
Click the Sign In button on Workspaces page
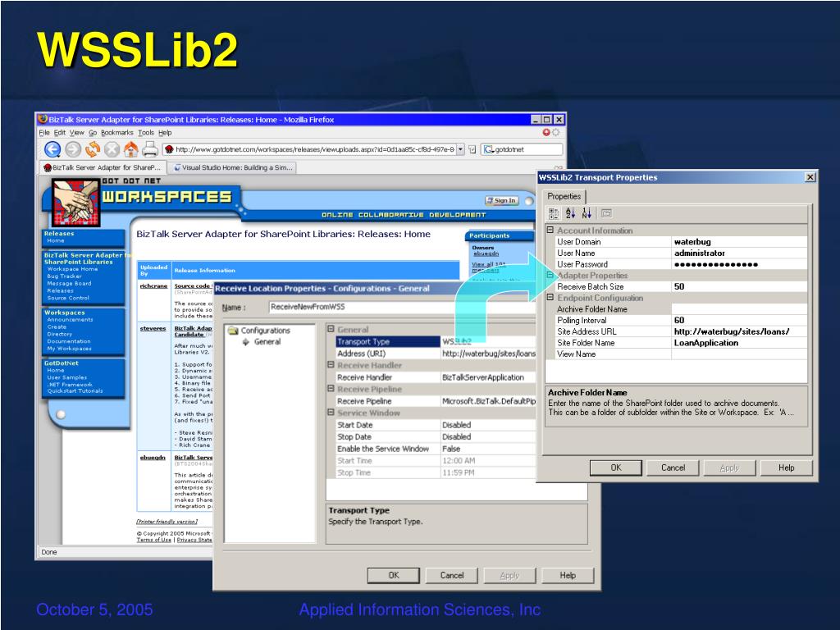[501, 200]
